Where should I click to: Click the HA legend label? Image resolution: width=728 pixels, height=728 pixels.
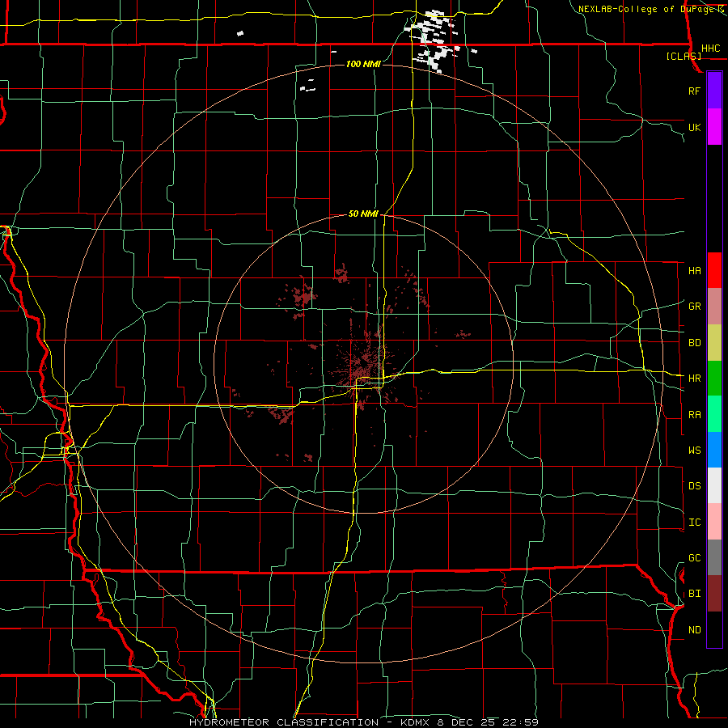[x=694, y=270]
